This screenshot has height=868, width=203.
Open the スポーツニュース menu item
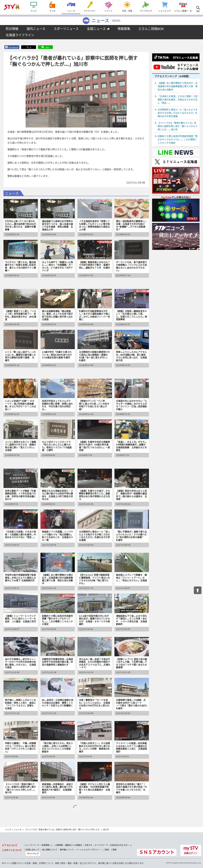(66, 29)
